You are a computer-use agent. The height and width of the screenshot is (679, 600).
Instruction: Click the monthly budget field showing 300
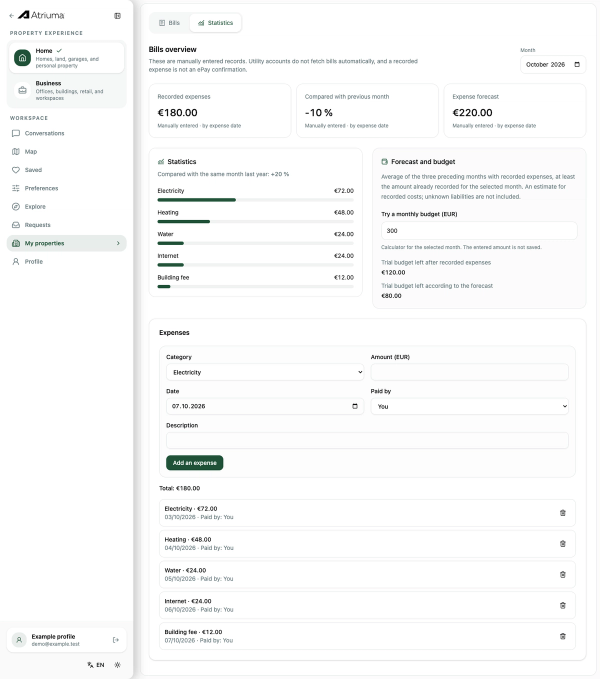click(x=479, y=231)
